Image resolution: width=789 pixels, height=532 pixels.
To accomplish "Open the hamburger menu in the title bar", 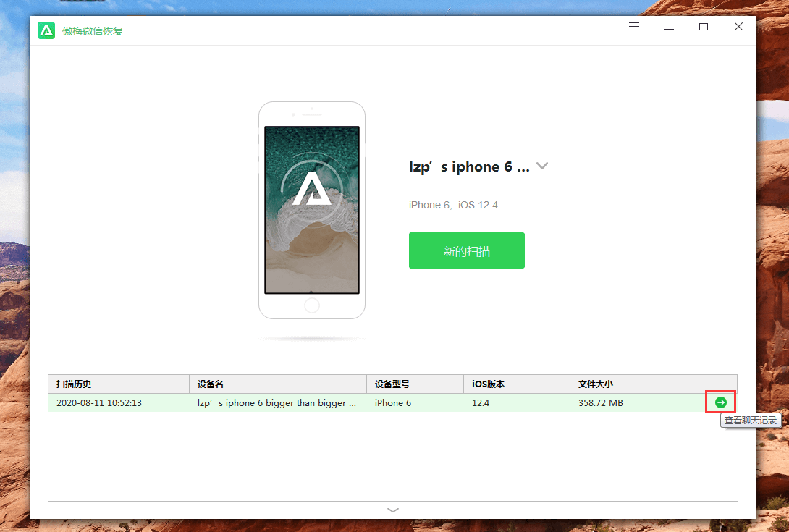I will (634, 27).
